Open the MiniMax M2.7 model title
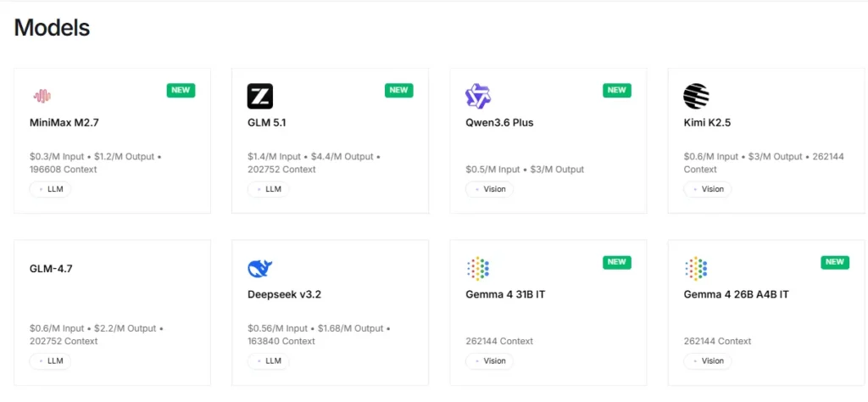Image resolution: width=868 pixels, height=402 pixels. pos(64,122)
